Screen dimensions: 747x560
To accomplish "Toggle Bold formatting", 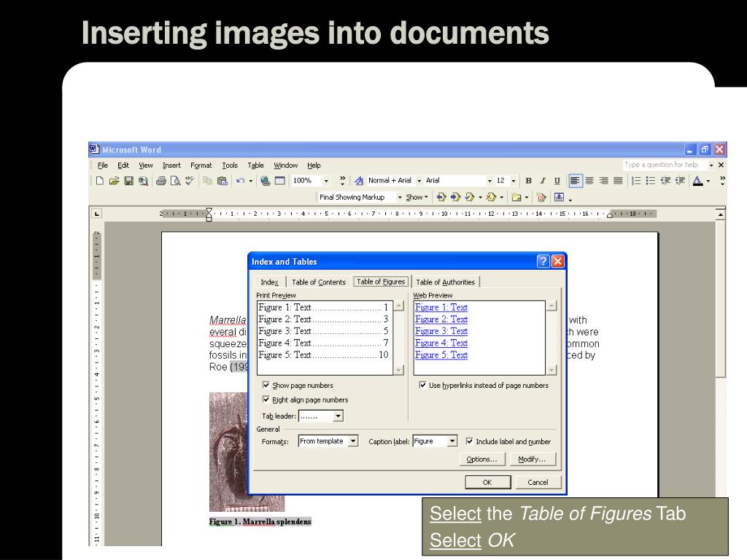I will [x=528, y=181].
